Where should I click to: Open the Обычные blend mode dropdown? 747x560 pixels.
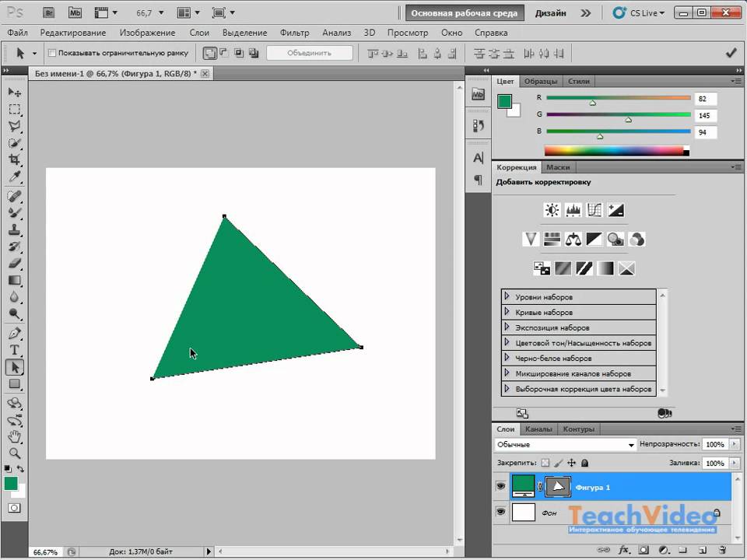(566, 444)
